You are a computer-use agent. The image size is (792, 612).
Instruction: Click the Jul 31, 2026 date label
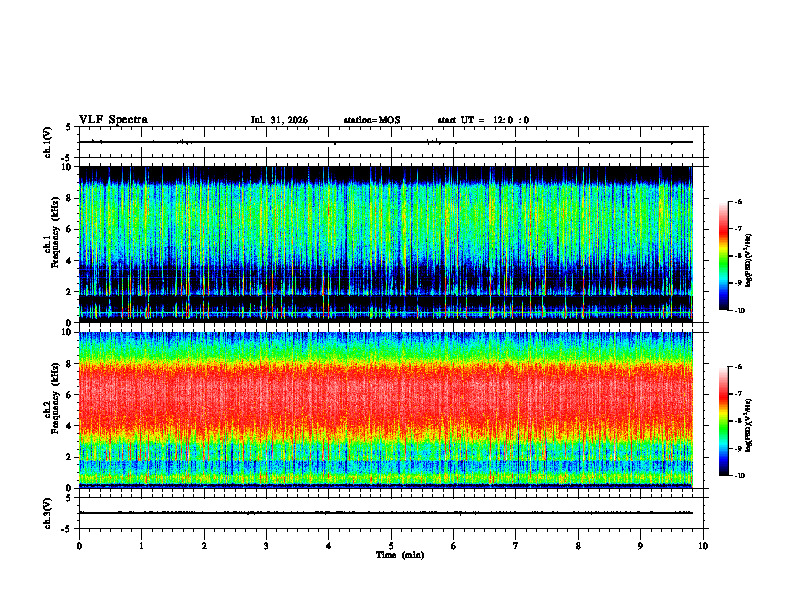(279, 120)
